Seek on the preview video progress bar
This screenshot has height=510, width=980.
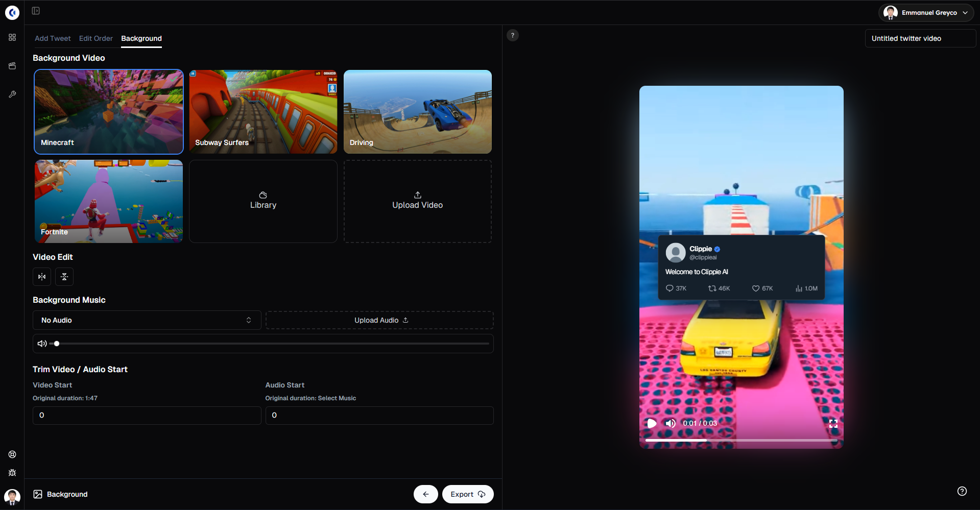(x=742, y=440)
